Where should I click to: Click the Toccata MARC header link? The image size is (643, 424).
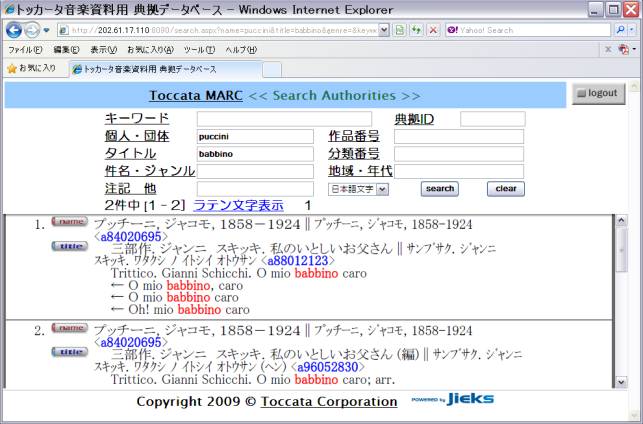pyautogui.click(x=196, y=96)
